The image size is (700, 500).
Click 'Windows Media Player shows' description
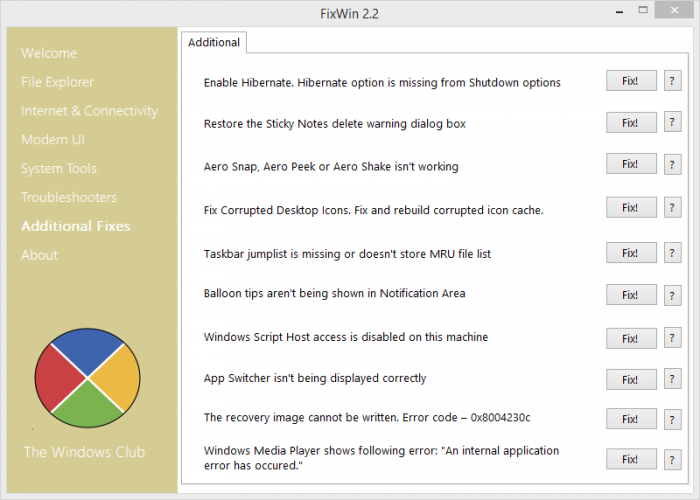tap(381, 458)
